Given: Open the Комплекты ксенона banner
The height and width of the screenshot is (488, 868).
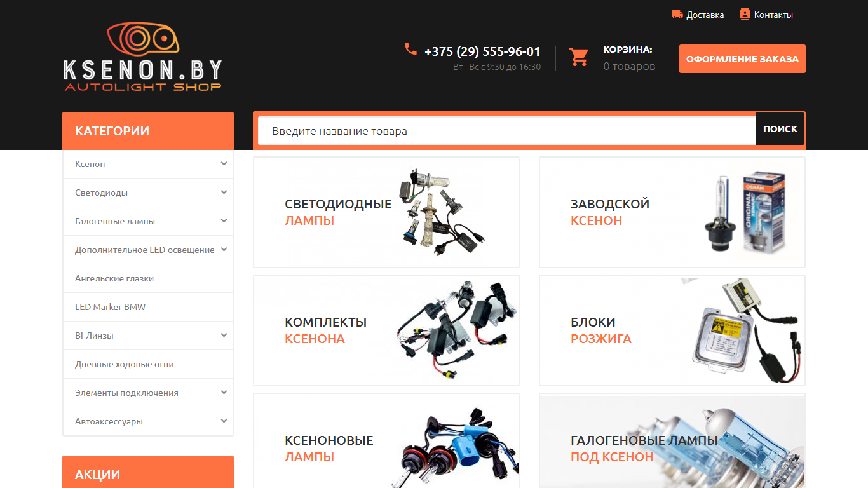Looking at the screenshot, I should click(x=386, y=330).
